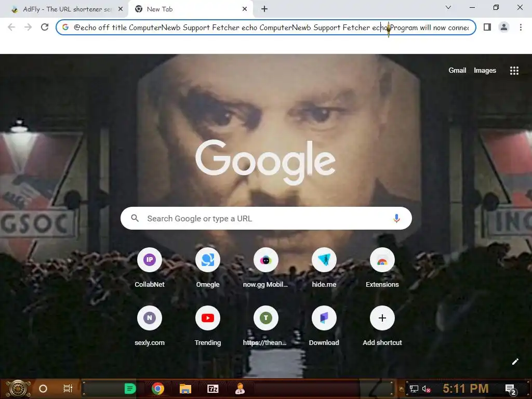Open File Explorer from the taskbar

pyautogui.click(x=185, y=389)
